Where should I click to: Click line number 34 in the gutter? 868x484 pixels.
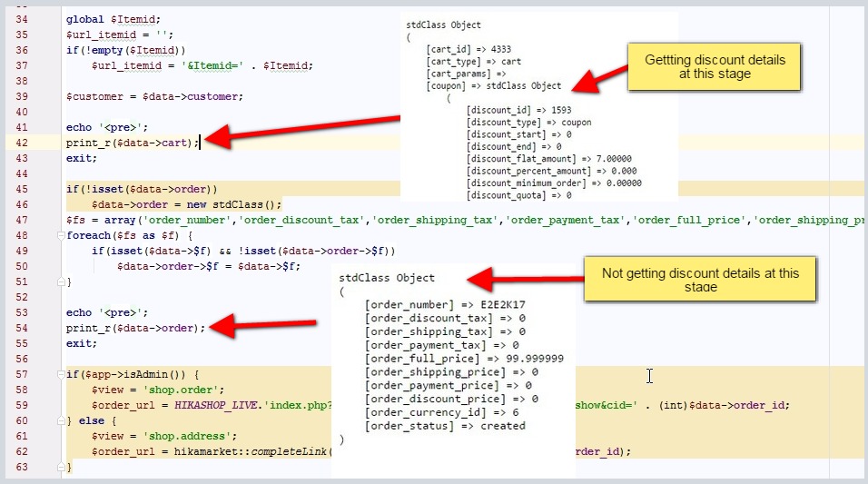click(x=22, y=19)
